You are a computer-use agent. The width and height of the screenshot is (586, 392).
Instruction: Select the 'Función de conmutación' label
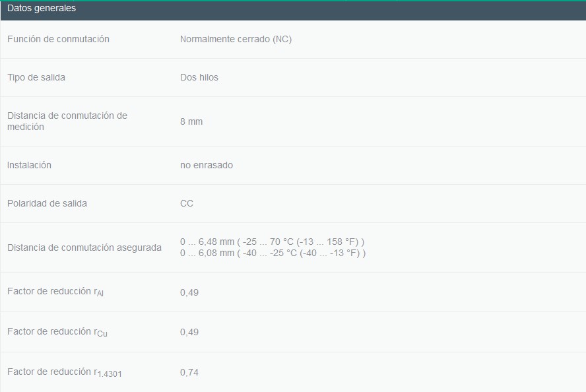tap(58, 39)
